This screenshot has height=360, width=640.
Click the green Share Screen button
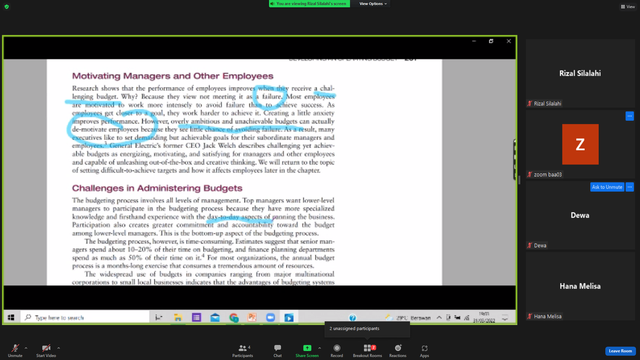[x=307, y=350]
